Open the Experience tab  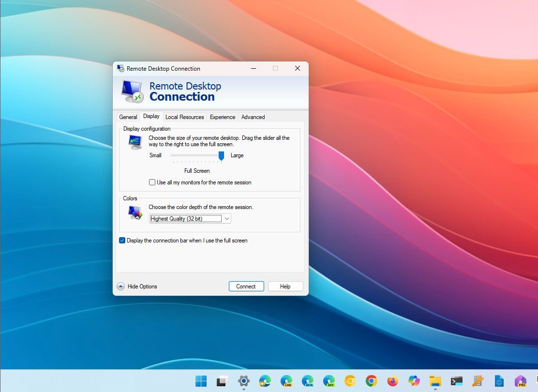click(223, 117)
